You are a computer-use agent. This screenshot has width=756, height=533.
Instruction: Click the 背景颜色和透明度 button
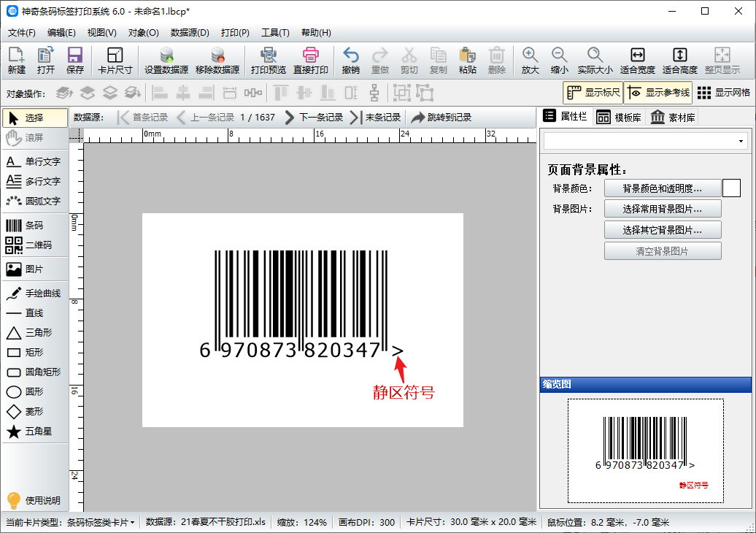662,188
